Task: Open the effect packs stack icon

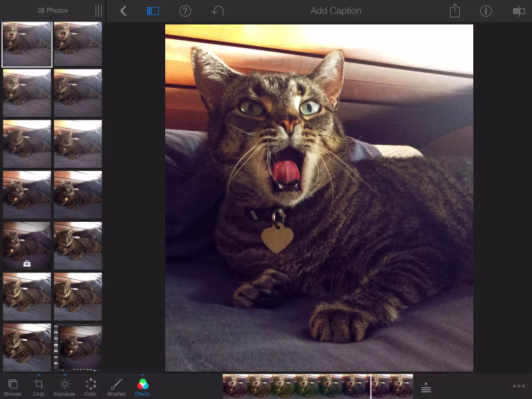Action: click(426, 387)
